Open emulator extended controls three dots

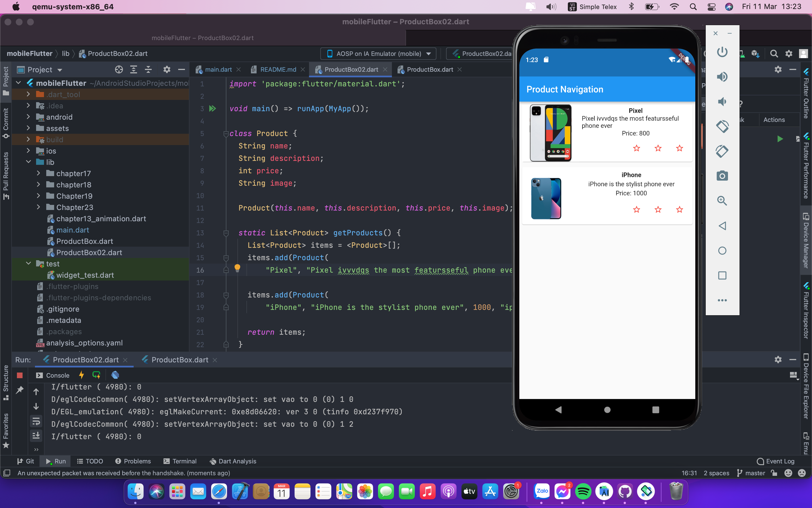pos(722,300)
